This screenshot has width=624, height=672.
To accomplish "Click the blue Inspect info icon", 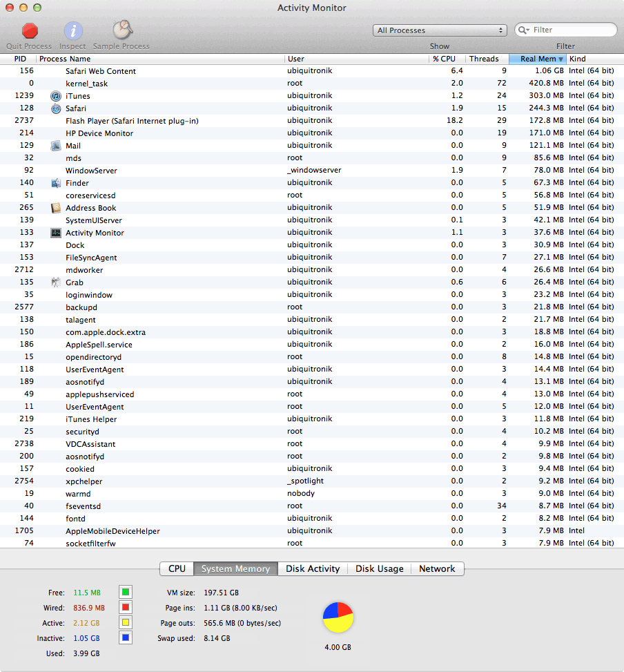I will click(x=73, y=31).
